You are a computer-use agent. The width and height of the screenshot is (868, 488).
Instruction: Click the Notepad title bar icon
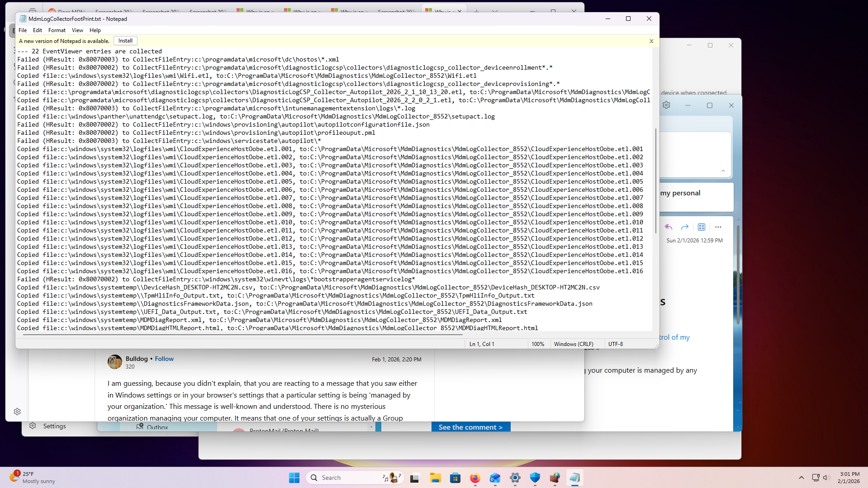click(x=23, y=19)
